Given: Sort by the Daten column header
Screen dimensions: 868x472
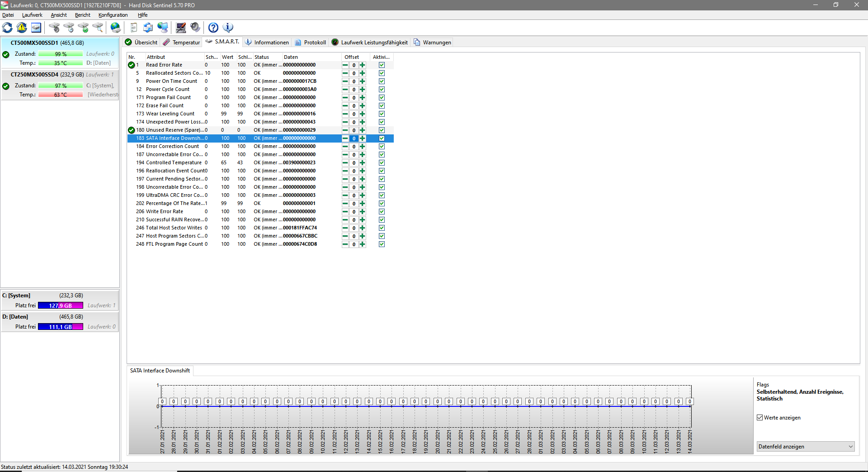Looking at the screenshot, I should pyautogui.click(x=312, y=57).
